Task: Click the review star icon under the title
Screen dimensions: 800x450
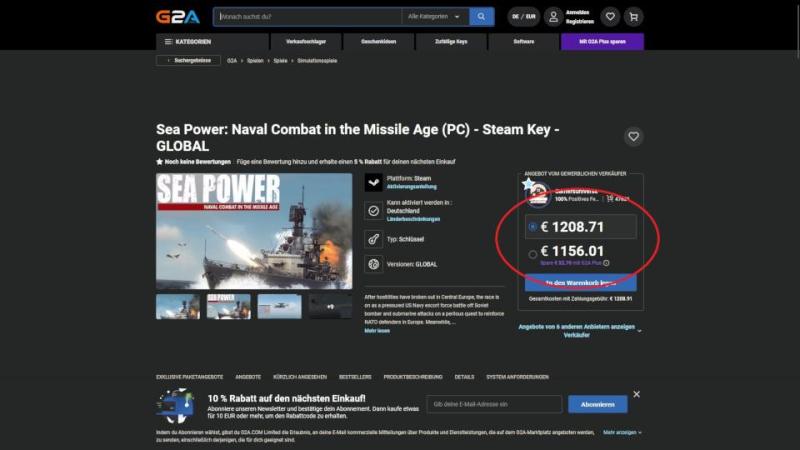Action: [x=159, y=162]
